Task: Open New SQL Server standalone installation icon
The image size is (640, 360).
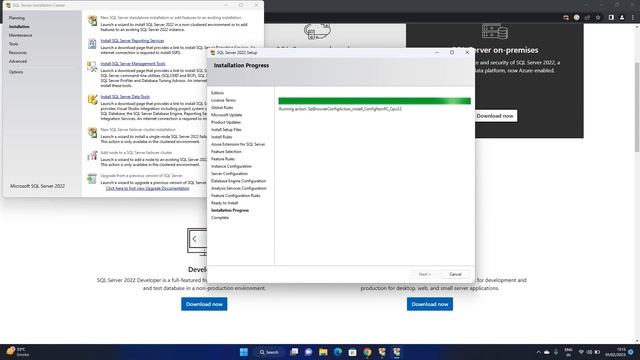Action: (x=93, y=20)
